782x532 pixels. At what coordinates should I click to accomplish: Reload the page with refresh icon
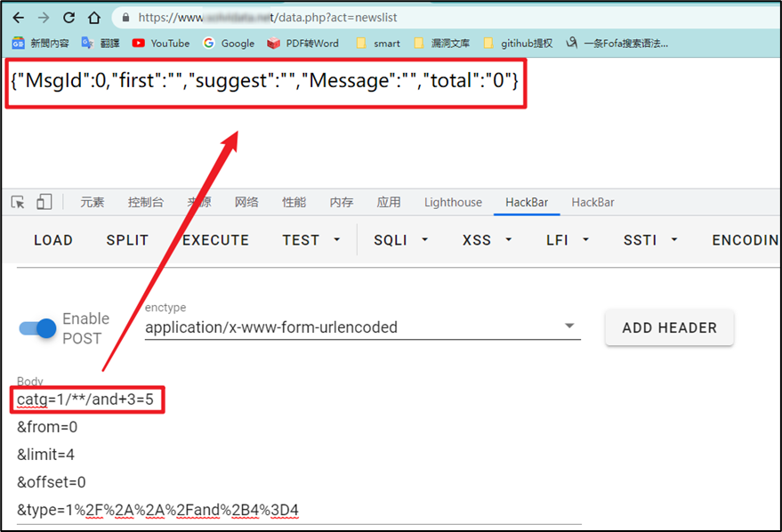(69, 18)
